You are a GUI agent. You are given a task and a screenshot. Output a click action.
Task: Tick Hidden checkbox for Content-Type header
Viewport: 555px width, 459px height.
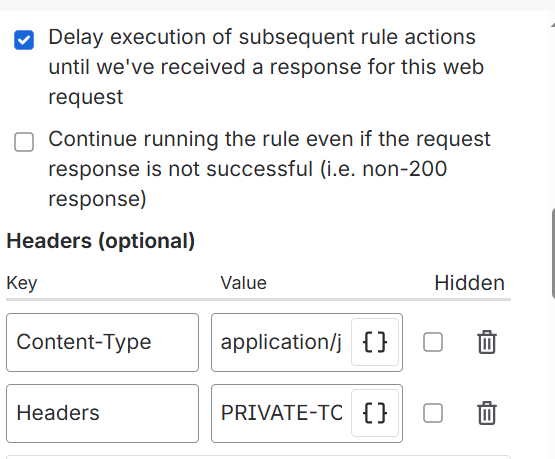coord(433,342)
